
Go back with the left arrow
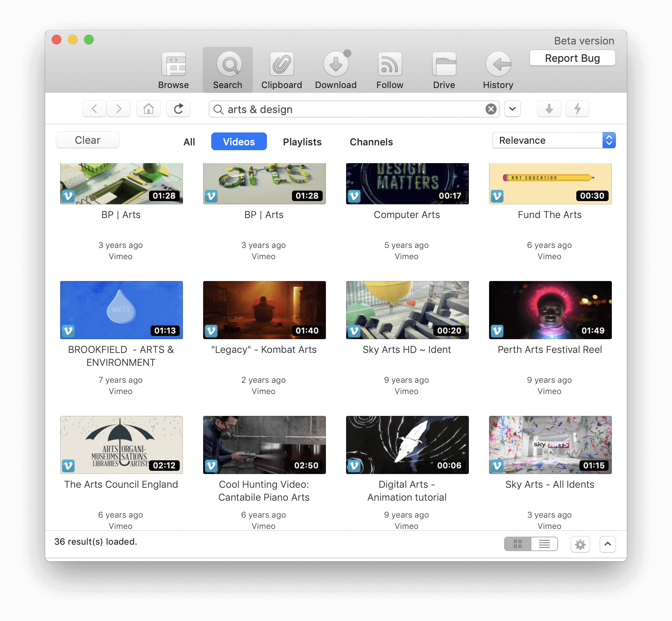point(94,109)
